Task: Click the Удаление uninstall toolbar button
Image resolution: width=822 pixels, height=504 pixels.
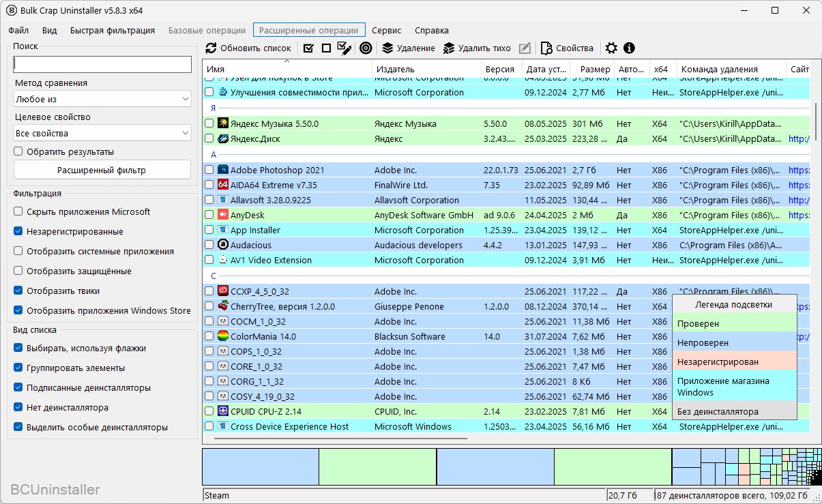Action: point(408,48)
